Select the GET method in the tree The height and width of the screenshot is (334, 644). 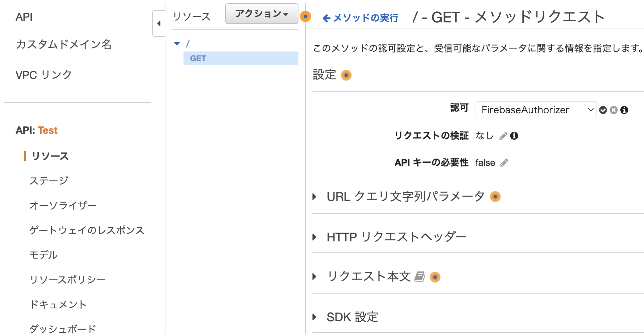[x=198, y=58]
